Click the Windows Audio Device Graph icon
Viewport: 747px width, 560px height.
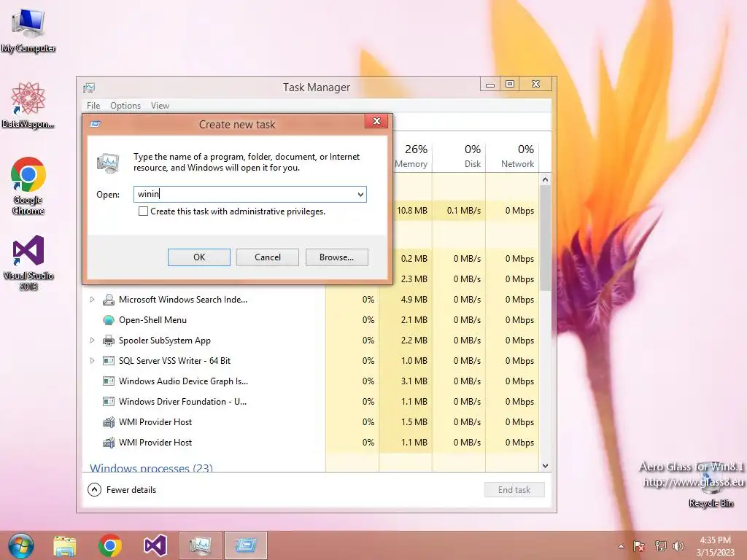(109, 381)
